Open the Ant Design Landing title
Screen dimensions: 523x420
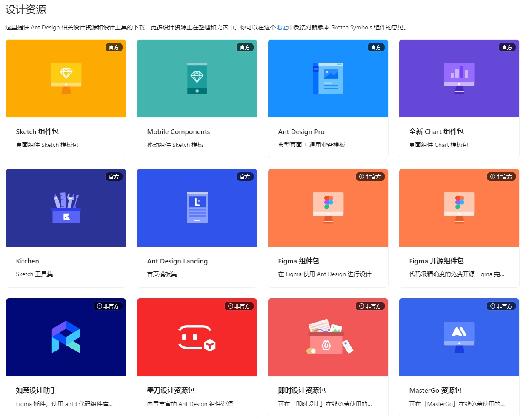(x=177, y=261)
